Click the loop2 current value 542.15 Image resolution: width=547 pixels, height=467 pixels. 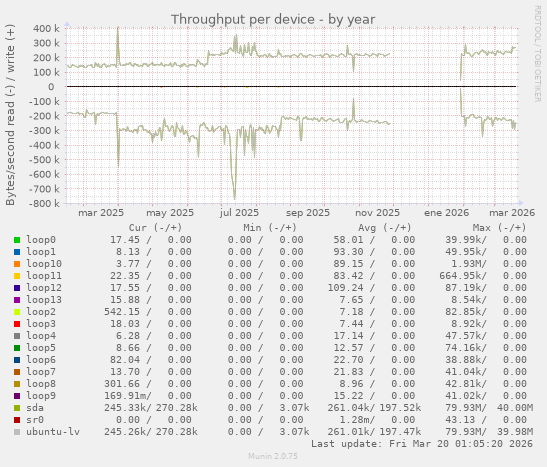pyautogui.click(x=122, y=312)
